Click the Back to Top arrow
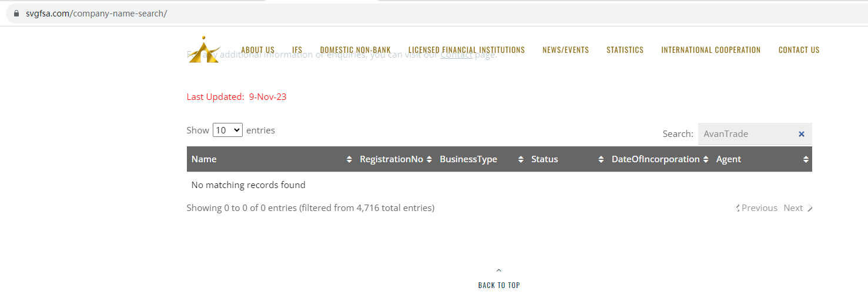Viewport: 868px width, 308px height. pyautogui.click(x=499, y=271)
